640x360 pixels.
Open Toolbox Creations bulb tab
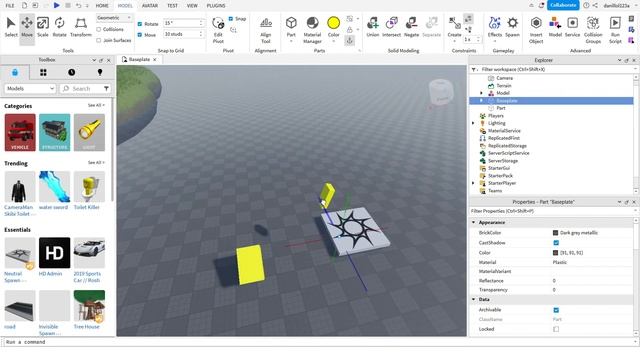pos(100,72)
